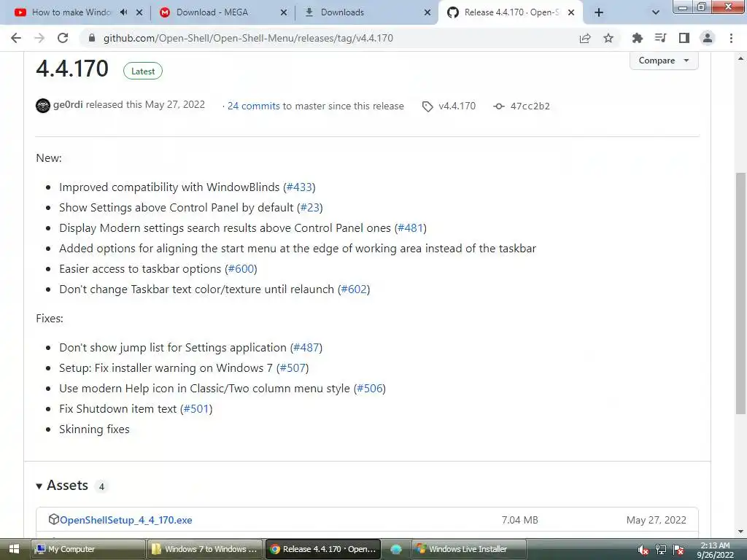
Task: Collapse the Assets section triangle
Action: click(39, 486)
